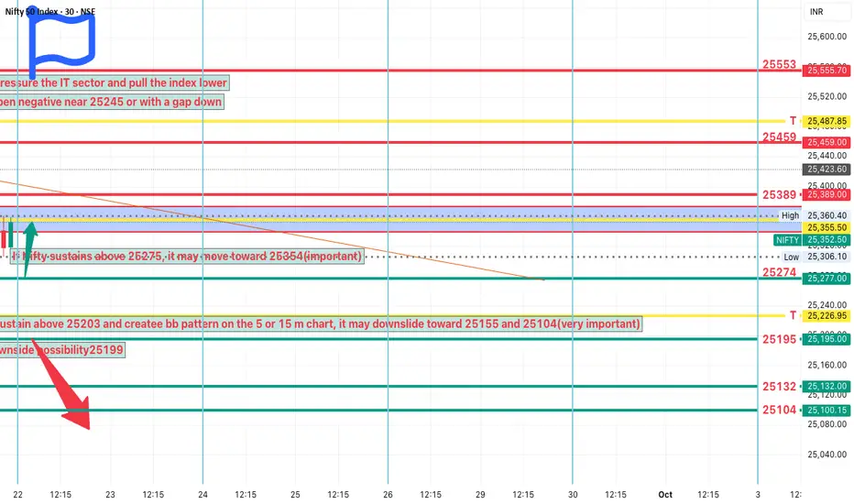Image resolution: width=854 pixels, height=504 pixels.
Task: Click the Nifty 50 Index chart title
Action: (x=50, y=11)
